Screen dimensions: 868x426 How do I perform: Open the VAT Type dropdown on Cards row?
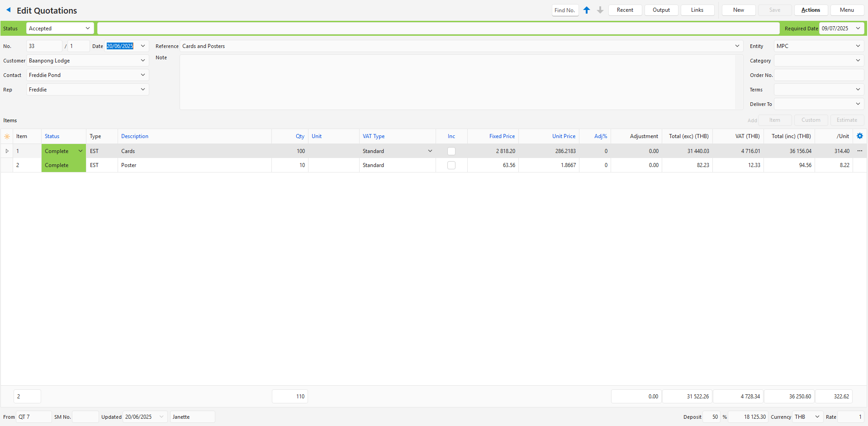pos(430,151)
